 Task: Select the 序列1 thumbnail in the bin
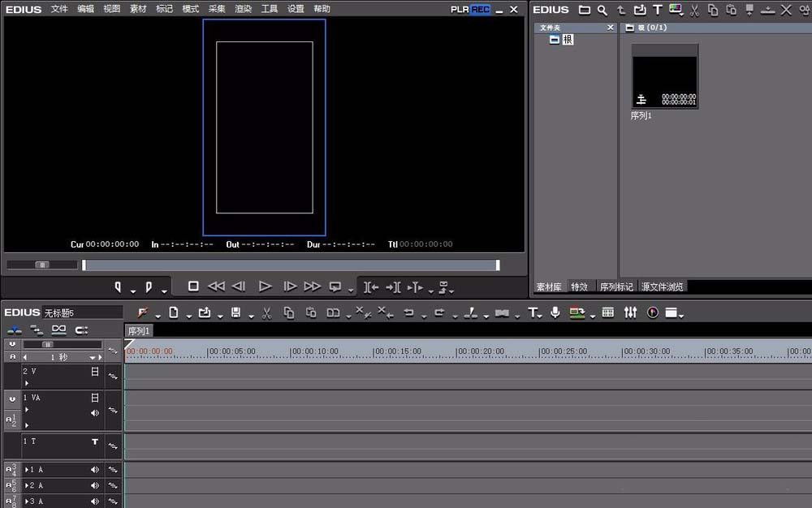tap(664, 77)
